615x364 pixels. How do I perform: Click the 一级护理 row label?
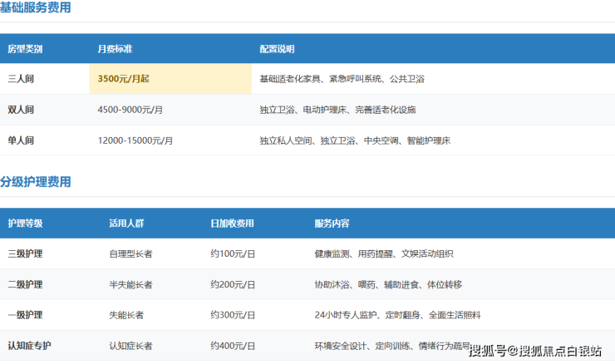(x=25, y=315)
